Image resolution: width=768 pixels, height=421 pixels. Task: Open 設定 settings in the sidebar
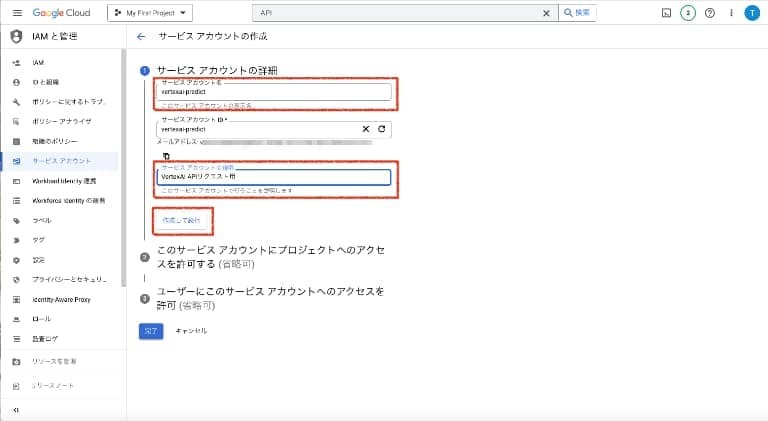61,260
